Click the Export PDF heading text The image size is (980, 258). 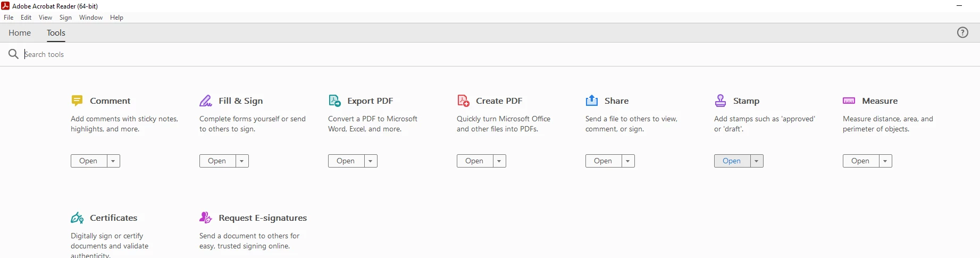coord(370,101)
